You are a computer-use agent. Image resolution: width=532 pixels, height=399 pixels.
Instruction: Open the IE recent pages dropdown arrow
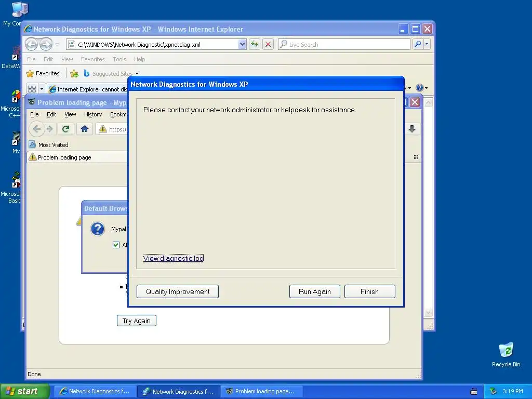coord(57,45)
